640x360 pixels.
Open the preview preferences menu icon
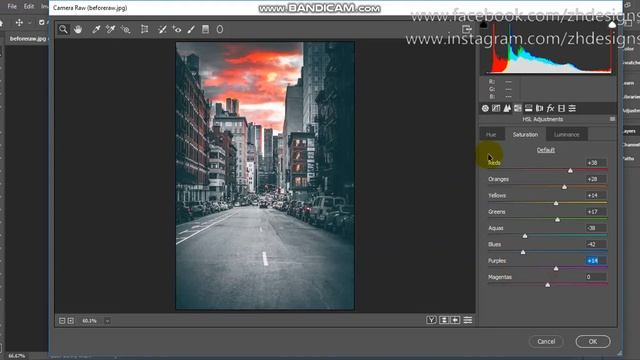(x=468, y=320)
